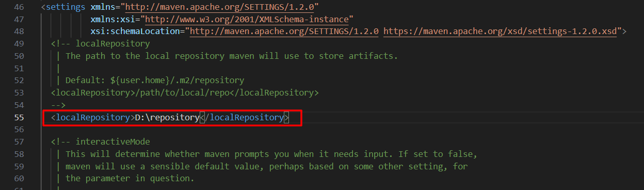
Task: Click the xsi:schemaLocation attribute name
Action: 138,31
